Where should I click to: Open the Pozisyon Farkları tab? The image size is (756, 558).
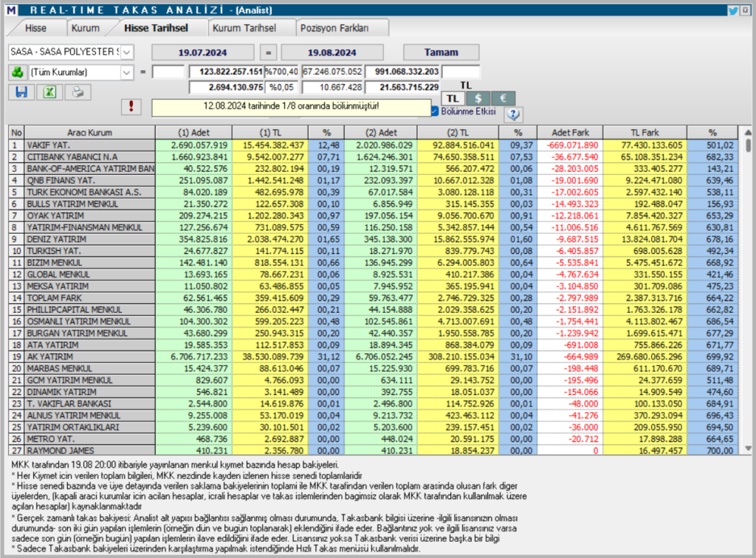(x=334, y=28)
